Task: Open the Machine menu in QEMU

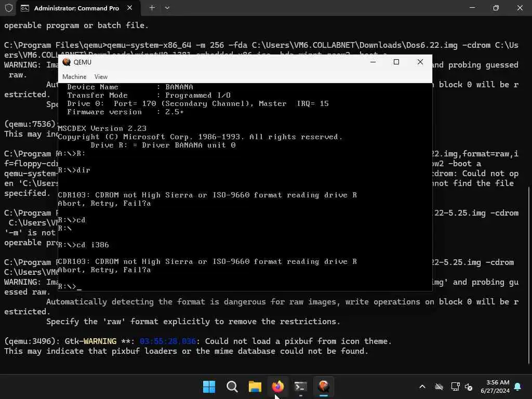Action: click(x=74, y=77)
